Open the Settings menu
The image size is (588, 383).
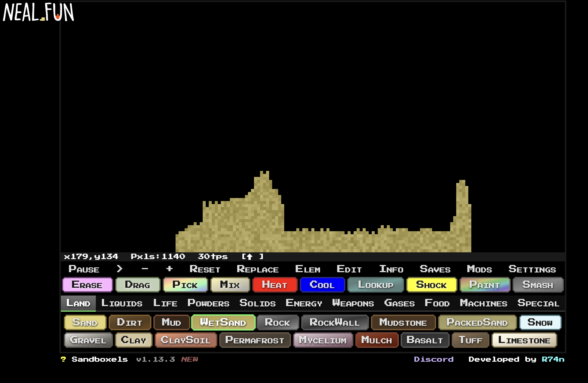point(532,269)
